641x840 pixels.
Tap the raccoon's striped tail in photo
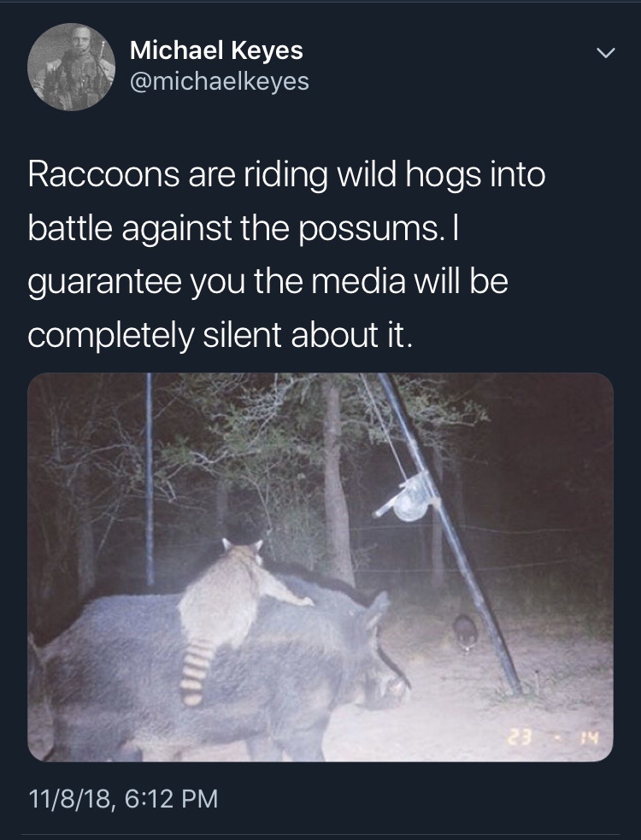[196, 673]
